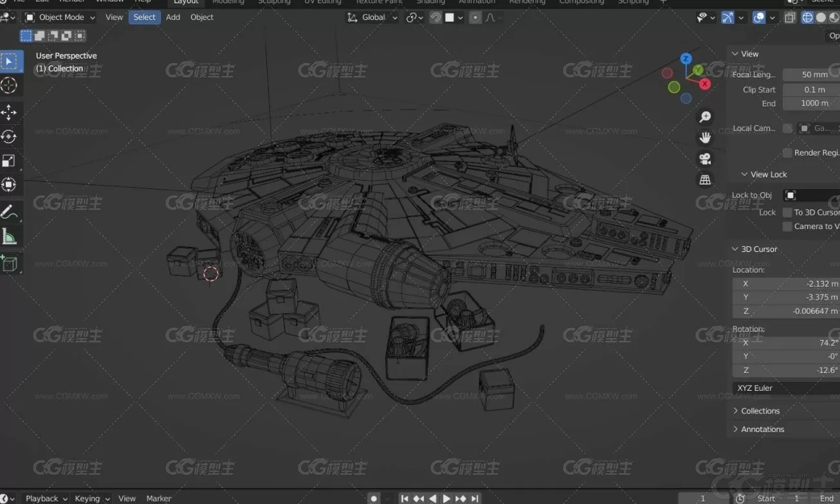Viewport: 840px width, 504px height.
Task: Set selection mode to new selection icon
Action: point(26,36)
